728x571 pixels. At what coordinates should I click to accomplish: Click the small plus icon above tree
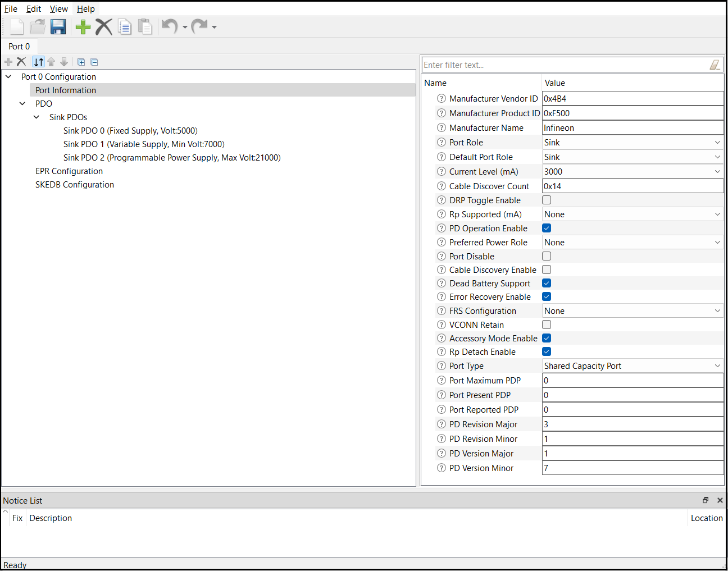(x=8, y=62)
